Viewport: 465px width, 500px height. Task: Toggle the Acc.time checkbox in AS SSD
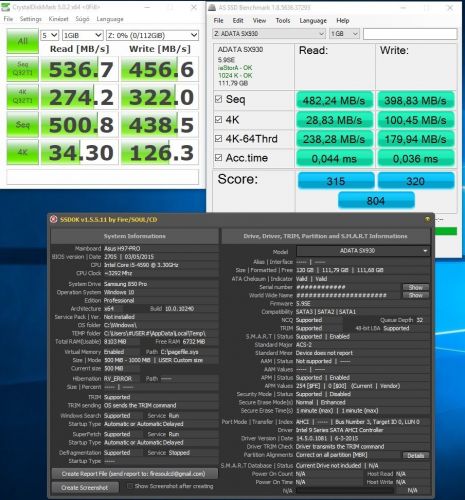[219, 158]
